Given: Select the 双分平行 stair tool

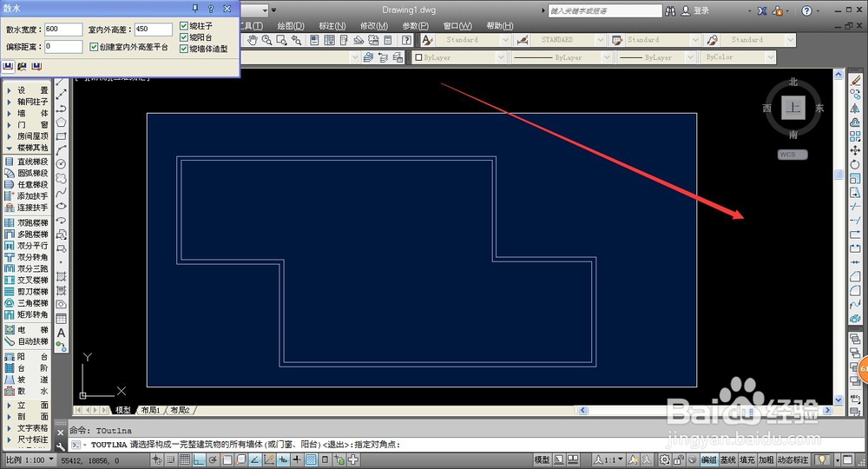Looking at the screenshot, I should pos(27,245).
